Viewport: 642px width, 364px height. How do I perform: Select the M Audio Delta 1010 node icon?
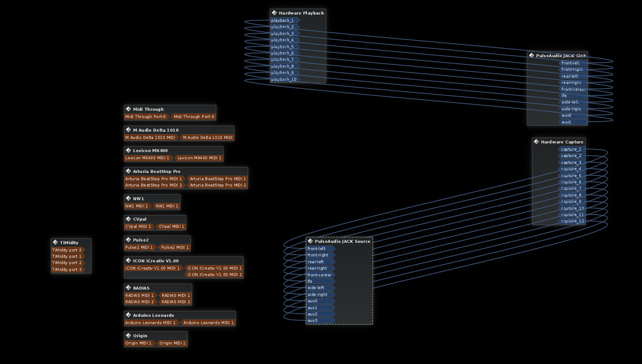tap(128, 130)
